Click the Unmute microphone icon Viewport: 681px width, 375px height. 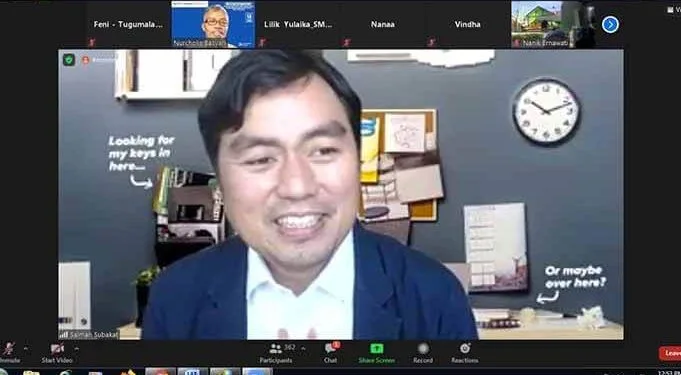point(8,349)
